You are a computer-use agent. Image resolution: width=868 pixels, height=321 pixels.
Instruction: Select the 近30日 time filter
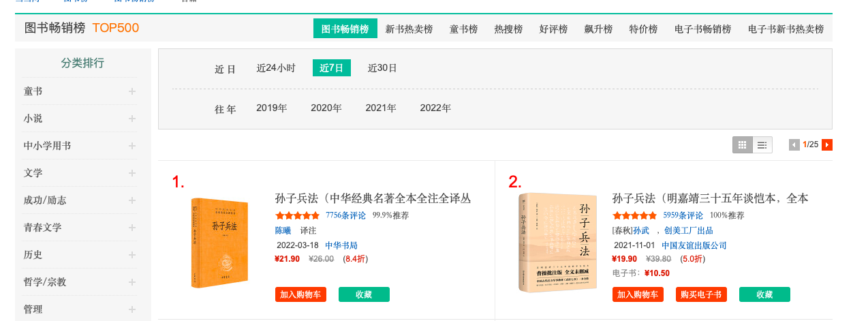point(382,68)
